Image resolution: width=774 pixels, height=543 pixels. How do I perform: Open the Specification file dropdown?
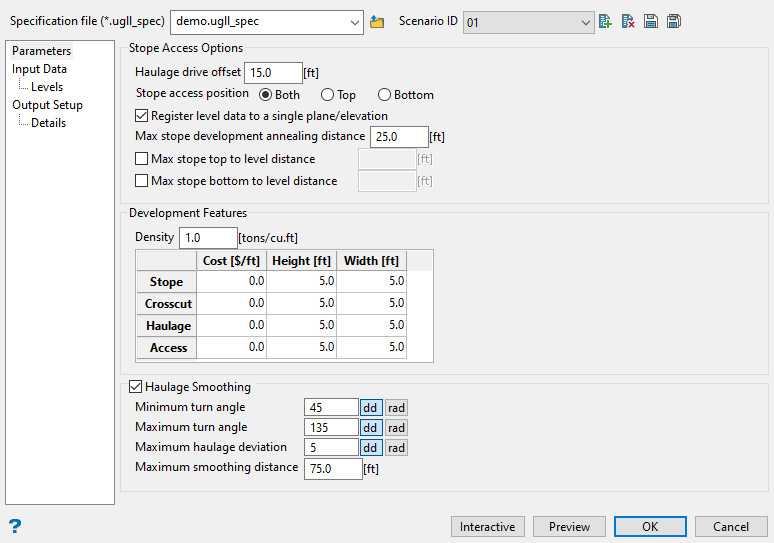coord(356,22)
